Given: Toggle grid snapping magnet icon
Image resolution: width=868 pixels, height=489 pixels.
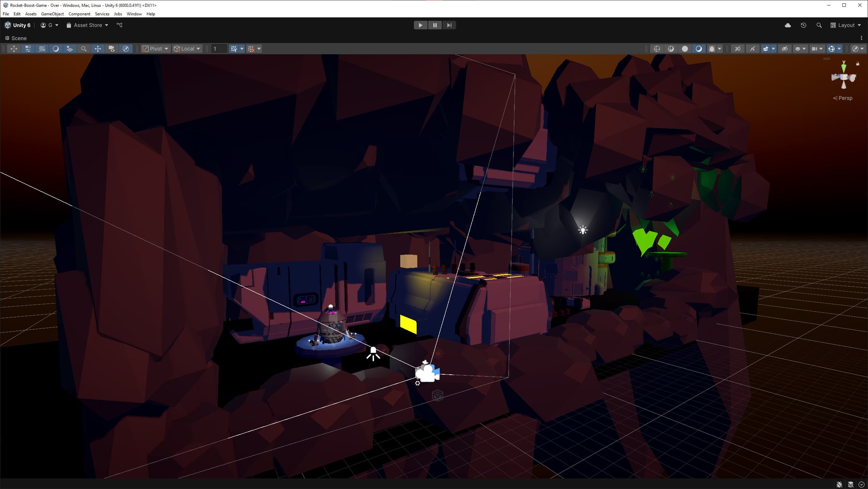Looking at the screenshot, I should (251, 49).
